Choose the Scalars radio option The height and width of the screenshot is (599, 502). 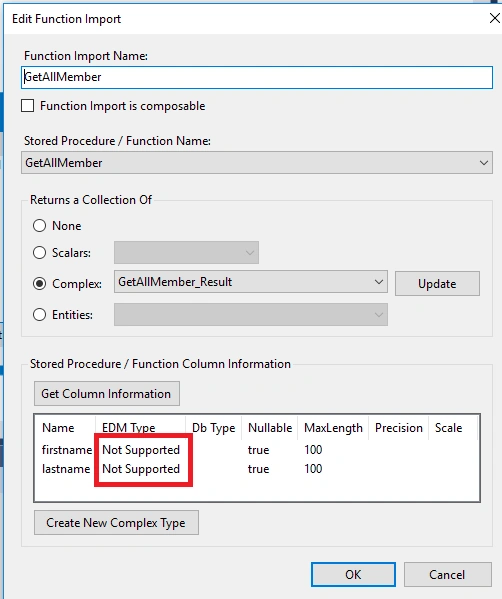click(39, 253)
